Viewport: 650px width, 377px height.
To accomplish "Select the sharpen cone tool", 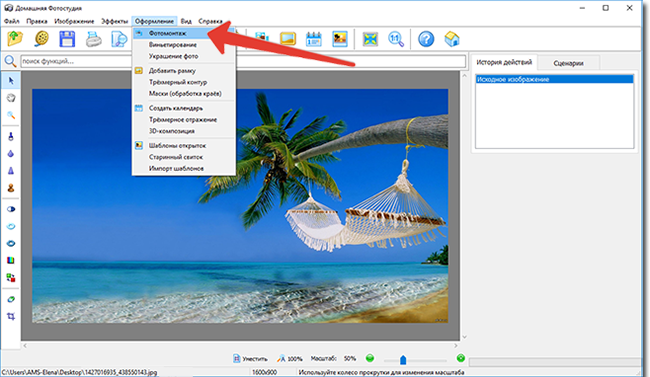I will tap(11, 170).
